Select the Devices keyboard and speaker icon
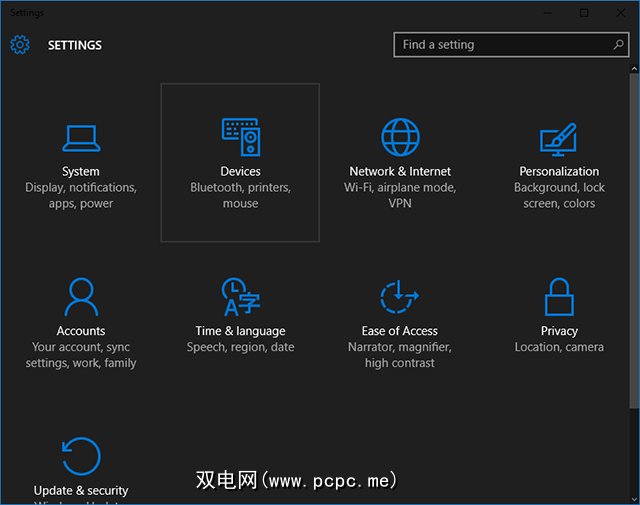The height and width of the screenshot is (505, 640). coord(240,137)
